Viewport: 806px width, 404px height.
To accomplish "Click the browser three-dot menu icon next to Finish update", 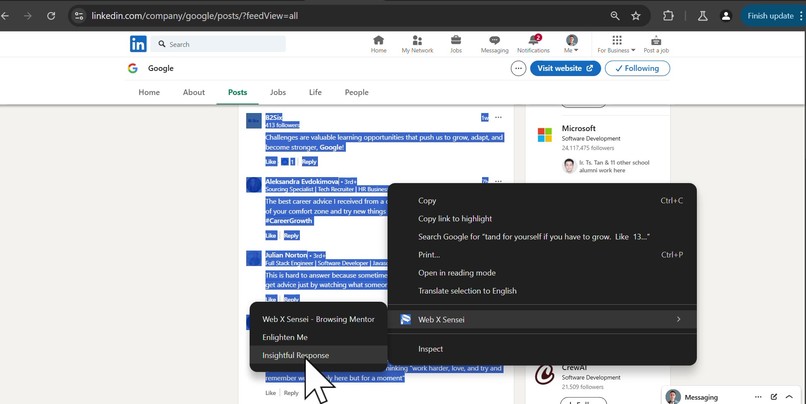I will (x=801, y=16).
